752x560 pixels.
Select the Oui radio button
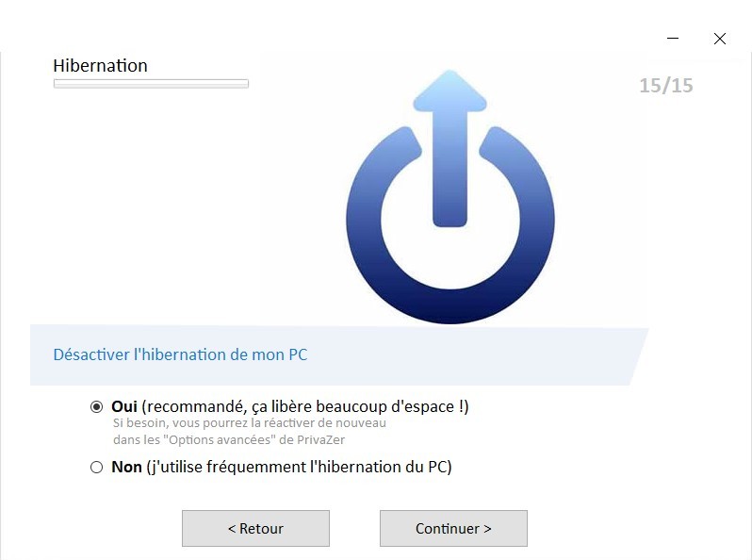click(96, 407)
